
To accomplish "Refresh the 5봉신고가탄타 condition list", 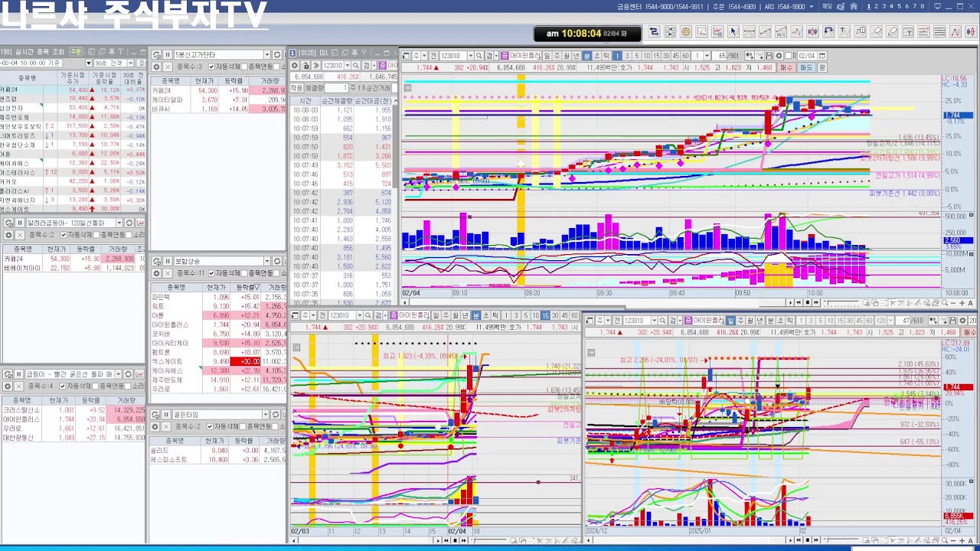I will [276, 55].
